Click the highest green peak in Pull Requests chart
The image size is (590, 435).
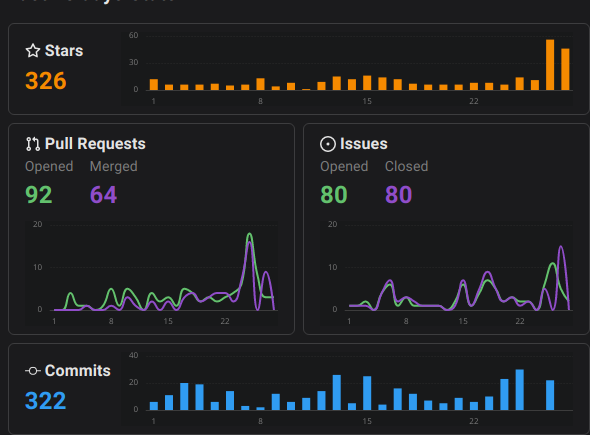pyautogui.click(x=249, y=234)
